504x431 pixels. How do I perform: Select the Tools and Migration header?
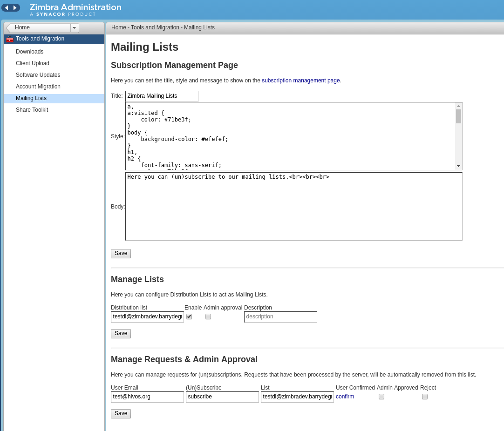click(54, 39)
